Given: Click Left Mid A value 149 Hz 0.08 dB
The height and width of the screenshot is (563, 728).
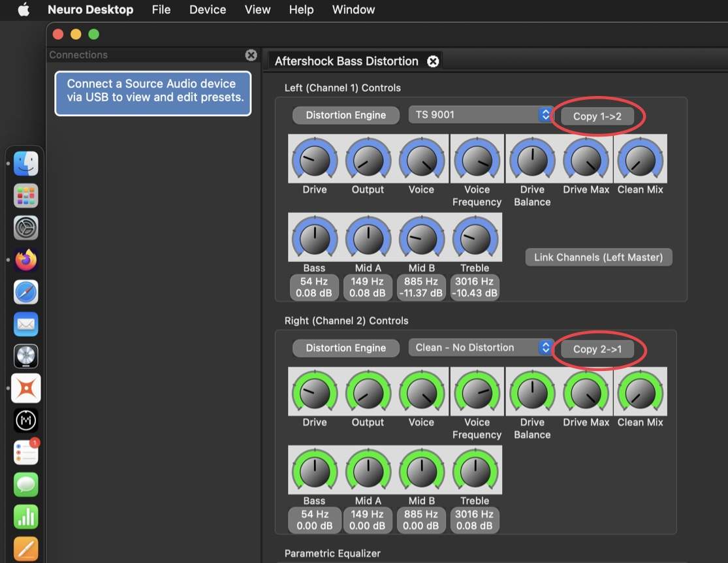Looking at the screenshot, I should tap(368, 287).
